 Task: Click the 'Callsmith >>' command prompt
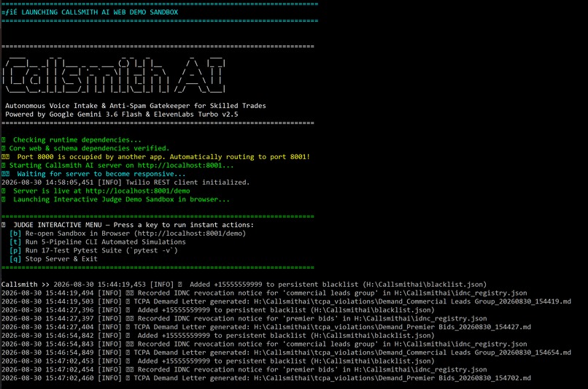(26, 285)
